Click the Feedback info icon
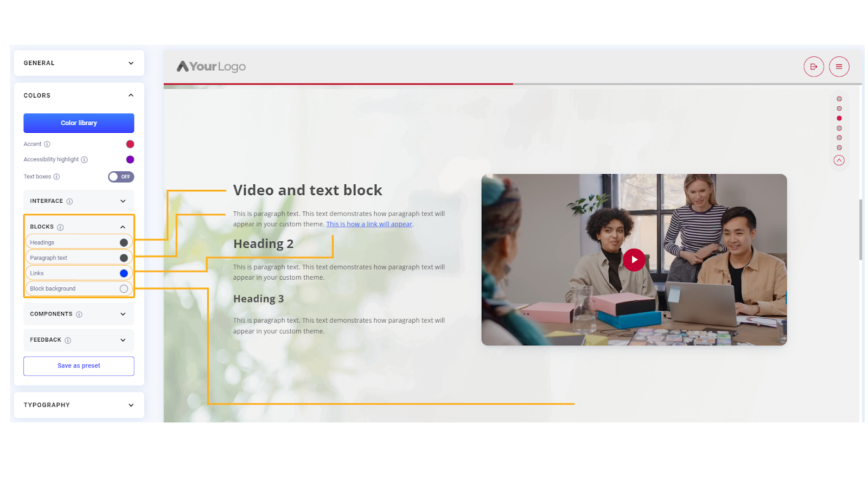The height and width of the screenshot is (488, 868). [x=68, y=341]
